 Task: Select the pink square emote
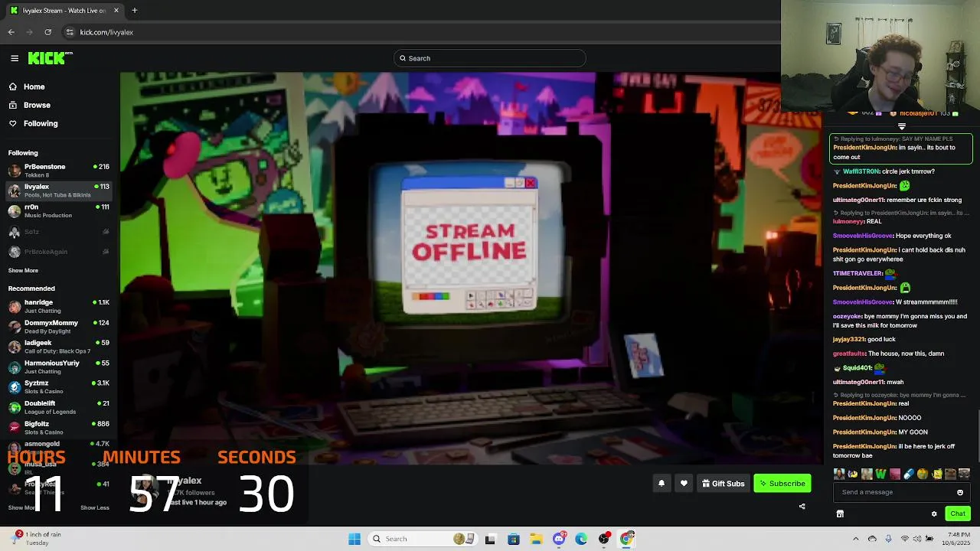click(894, 474)
